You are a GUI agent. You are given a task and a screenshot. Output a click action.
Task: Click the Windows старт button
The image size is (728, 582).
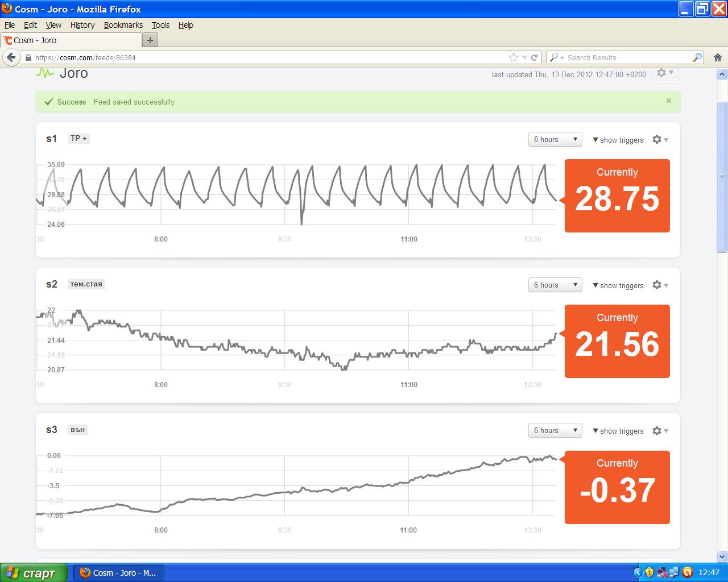coord(34,573)
